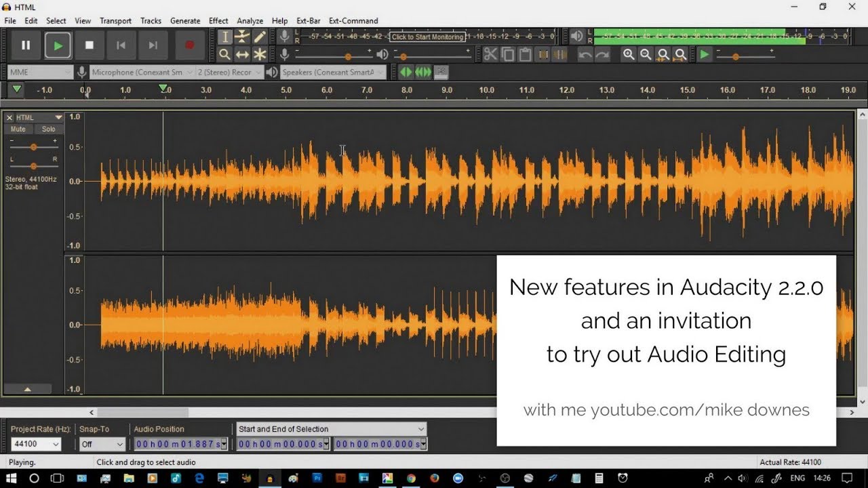Skip to Start of the track
Image resolution: width=868 pixels, height=488 pixels.
[x=121, y=45]
